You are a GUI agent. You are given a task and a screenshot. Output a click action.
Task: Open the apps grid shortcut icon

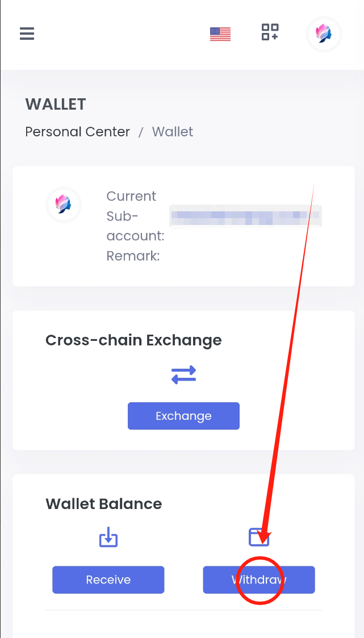(x=270, y=32)
